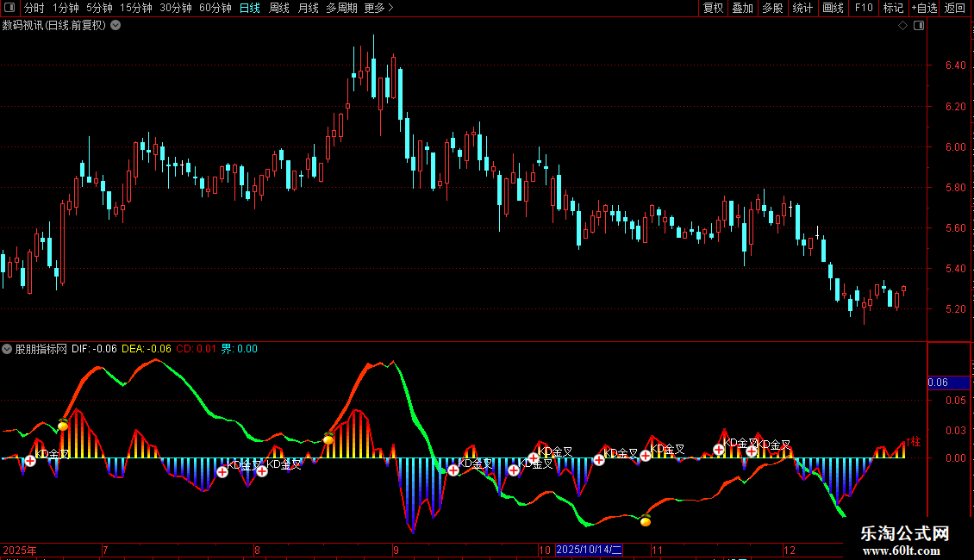Click the diamond icon above price axis
Viewport: 974px width, 560px height.
tap(902, 26)
